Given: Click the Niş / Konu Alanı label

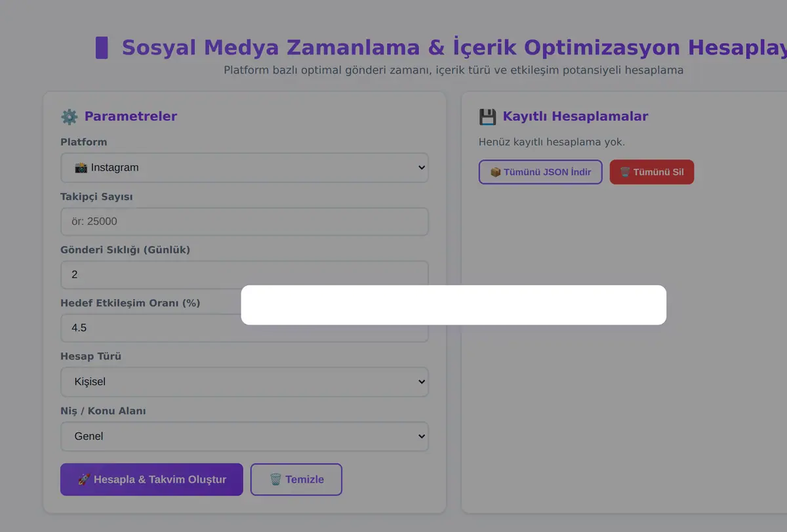Looking at the screenshot, I should [103, 411].
